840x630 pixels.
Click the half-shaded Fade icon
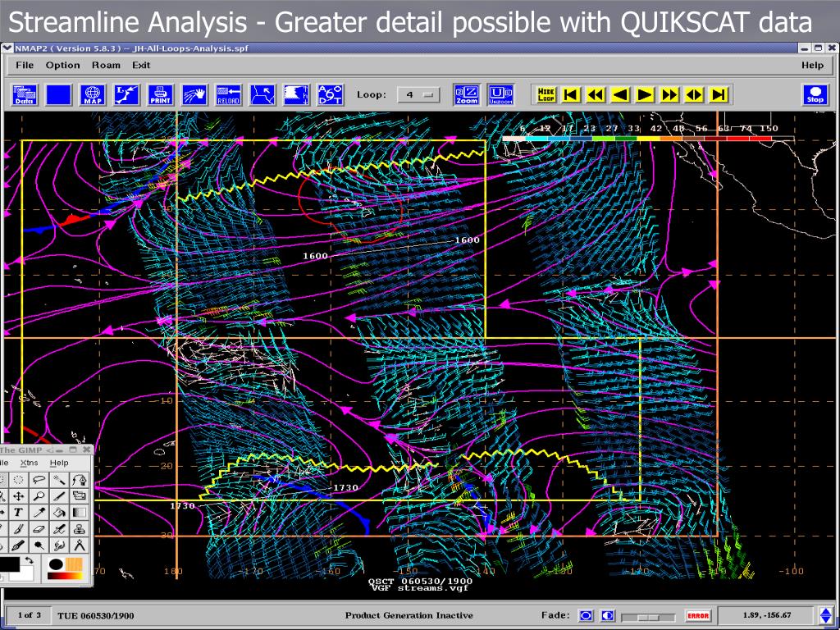[x=608, y=615]
